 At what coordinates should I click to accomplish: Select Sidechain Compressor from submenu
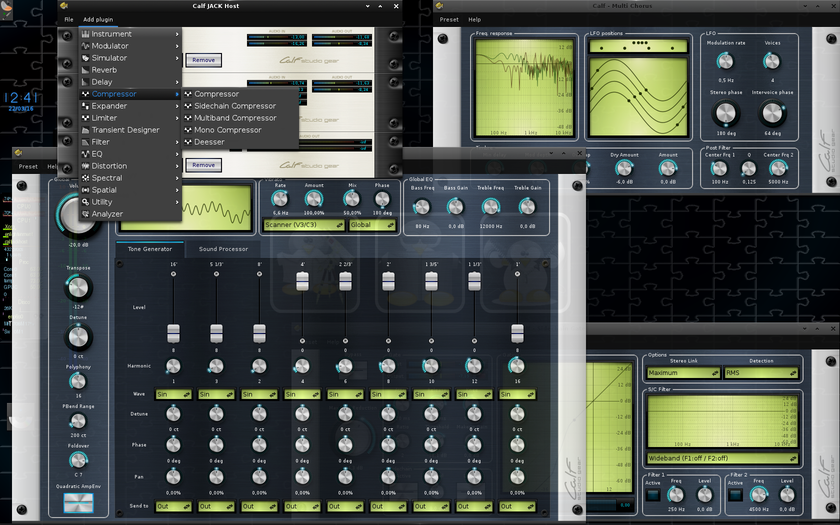(241, 106)
